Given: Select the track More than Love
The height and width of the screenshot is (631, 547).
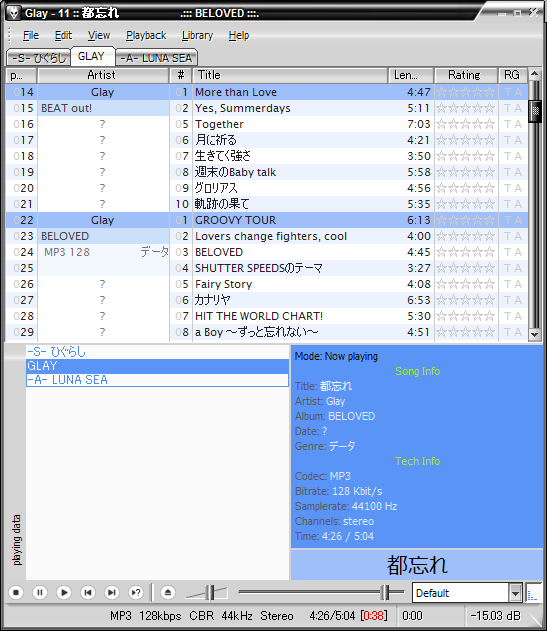Looking at the screenshot, I should (x=236, y=92).
